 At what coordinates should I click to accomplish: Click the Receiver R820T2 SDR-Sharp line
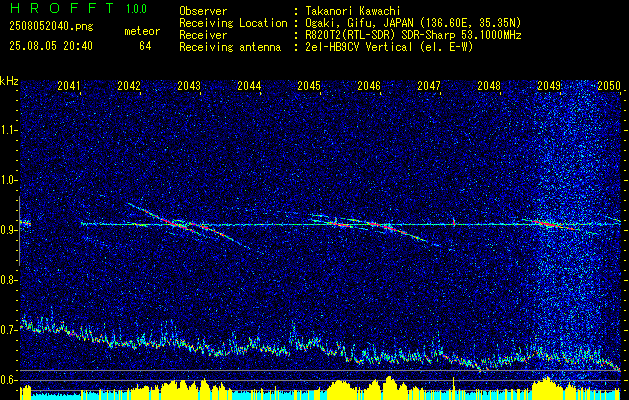413,35
